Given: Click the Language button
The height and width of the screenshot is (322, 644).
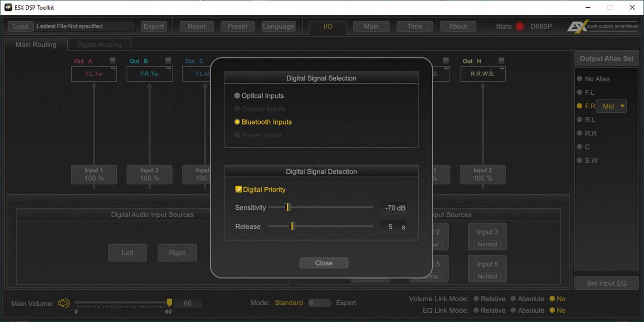Looking at the screenshot, I should pyautogui.click(x=278, y=26).
